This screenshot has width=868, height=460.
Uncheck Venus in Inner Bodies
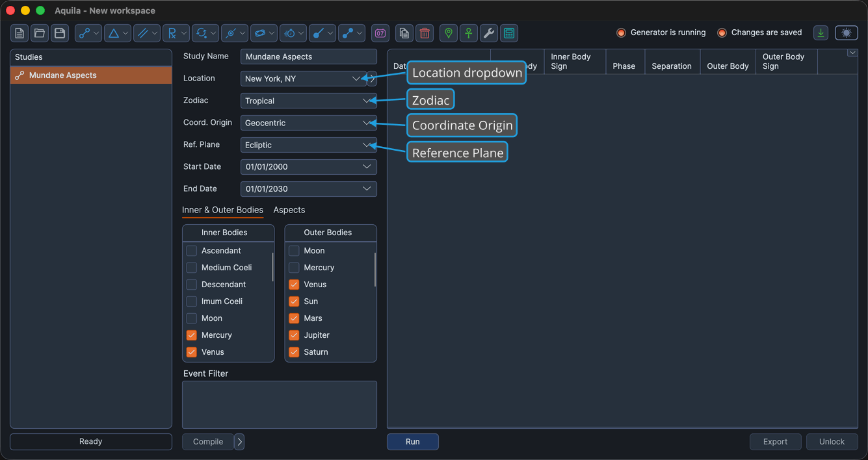pyautogui.click(x=192, y=352)
